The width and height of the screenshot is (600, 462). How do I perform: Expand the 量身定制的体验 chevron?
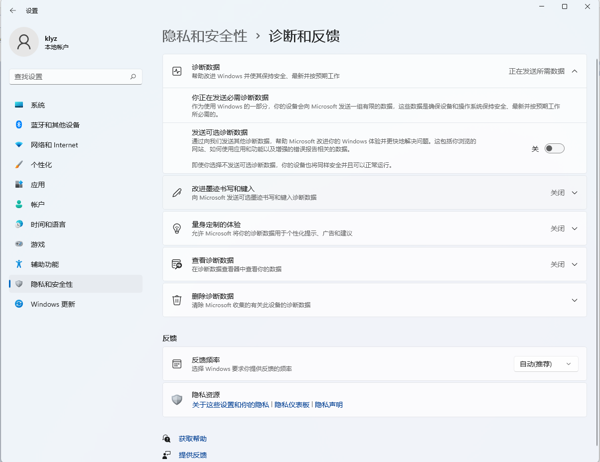click(x=574, y=229)
